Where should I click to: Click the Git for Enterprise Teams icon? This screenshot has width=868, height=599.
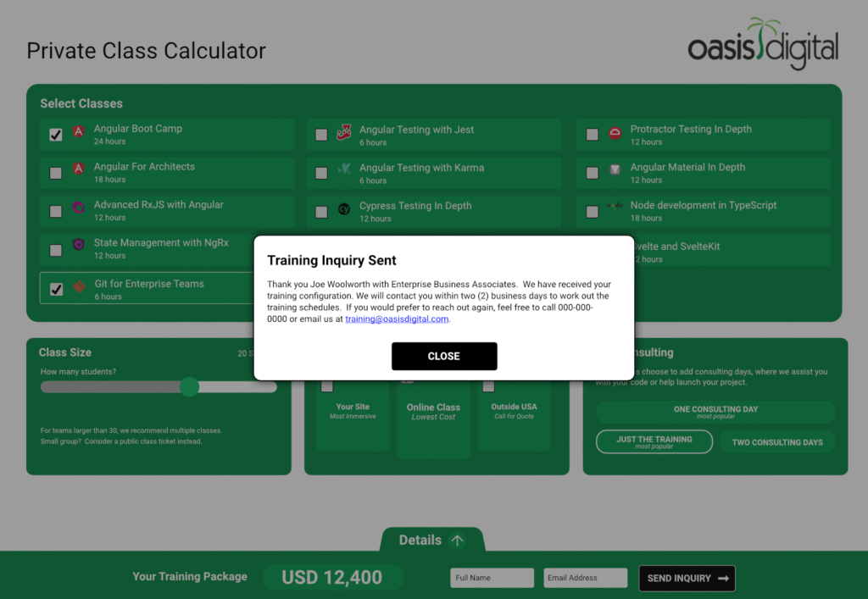tap(79, 287)
